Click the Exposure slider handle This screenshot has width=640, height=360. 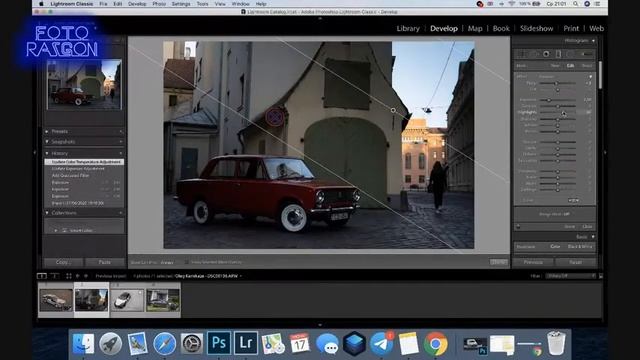(x=549, y=100)
